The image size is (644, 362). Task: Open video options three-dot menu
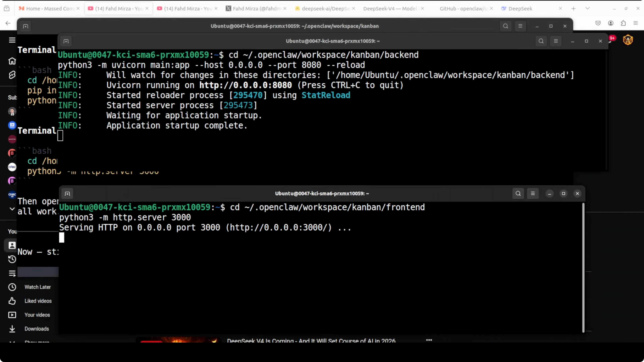[429, 340]
